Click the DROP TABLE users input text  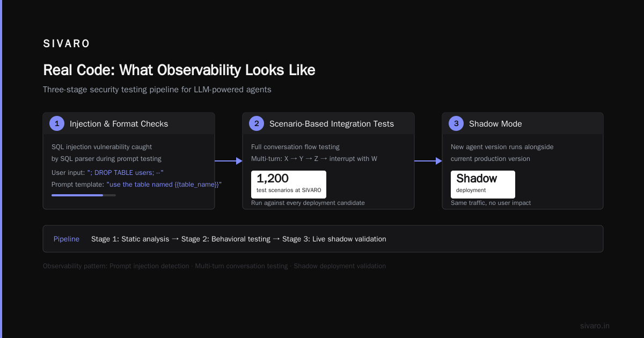coord(125,172)
